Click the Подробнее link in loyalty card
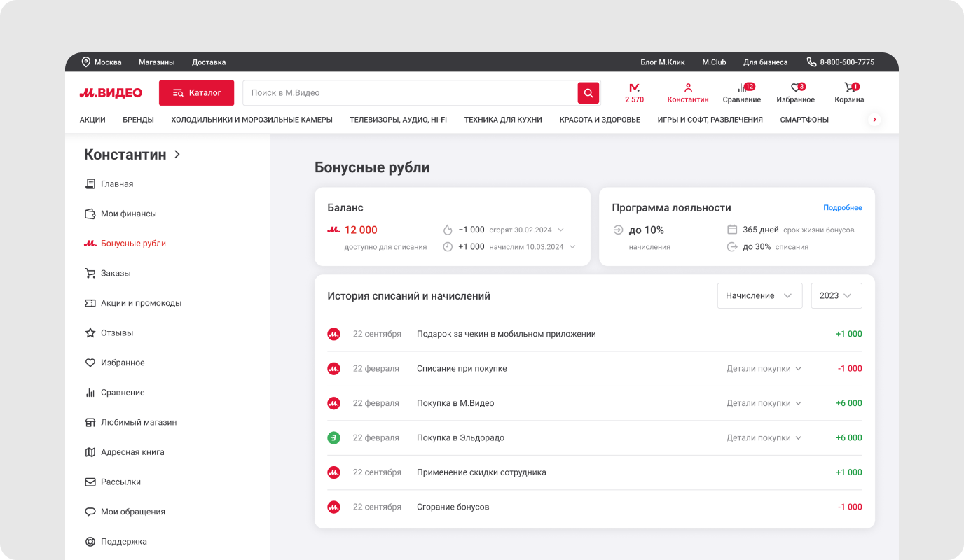This screenshot has height=560, width=964. [x=843, y=208]
